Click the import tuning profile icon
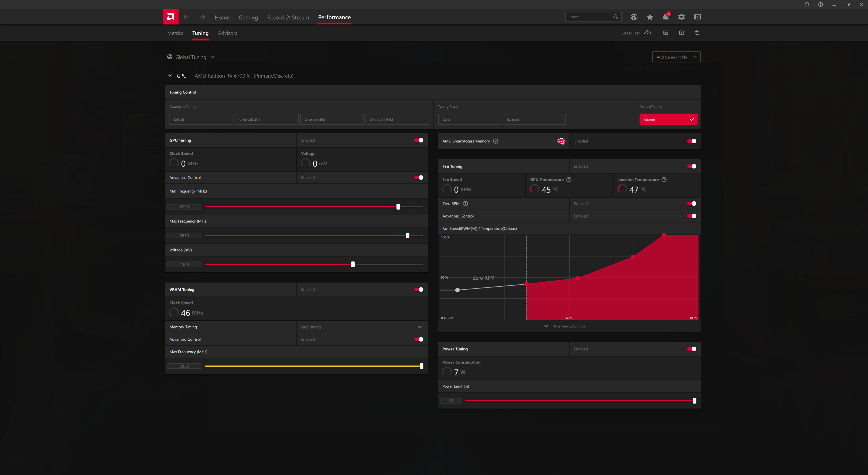This screenshot has height=475, width=868. click(x=665, y=33)
